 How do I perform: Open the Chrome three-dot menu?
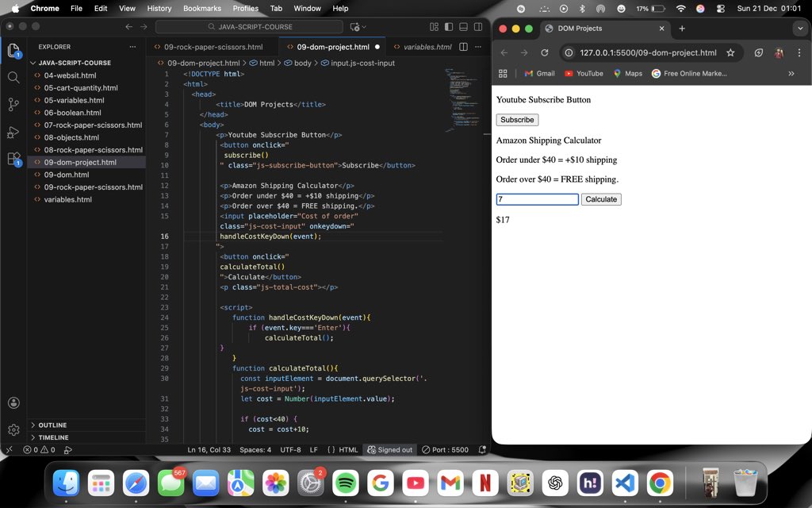pyautogui.click(x=799, y=52)
